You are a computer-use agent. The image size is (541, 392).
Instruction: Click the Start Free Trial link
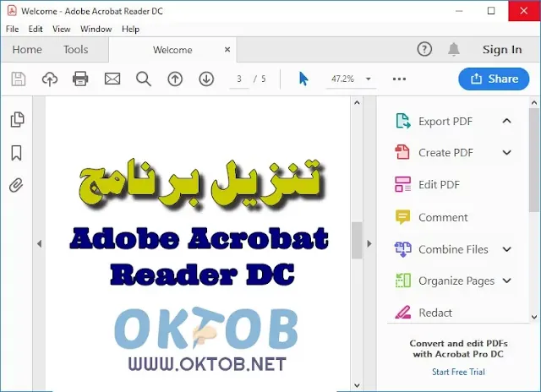(458, 372)
